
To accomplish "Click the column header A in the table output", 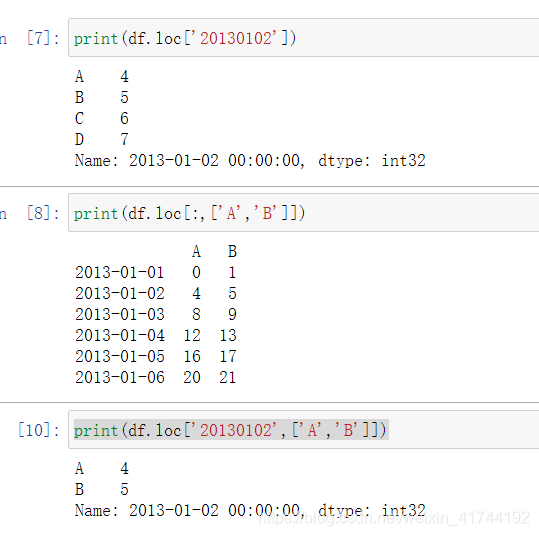I will pyautogui.click(x=196, y=252).
